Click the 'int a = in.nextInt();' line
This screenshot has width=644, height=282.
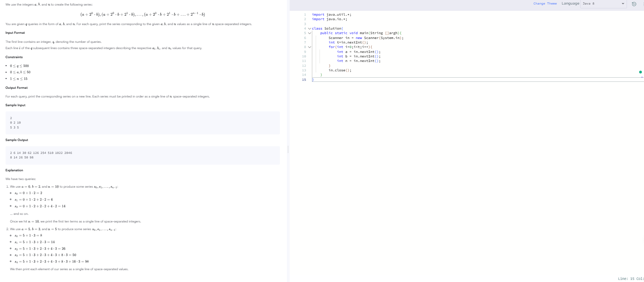(359, 52)
